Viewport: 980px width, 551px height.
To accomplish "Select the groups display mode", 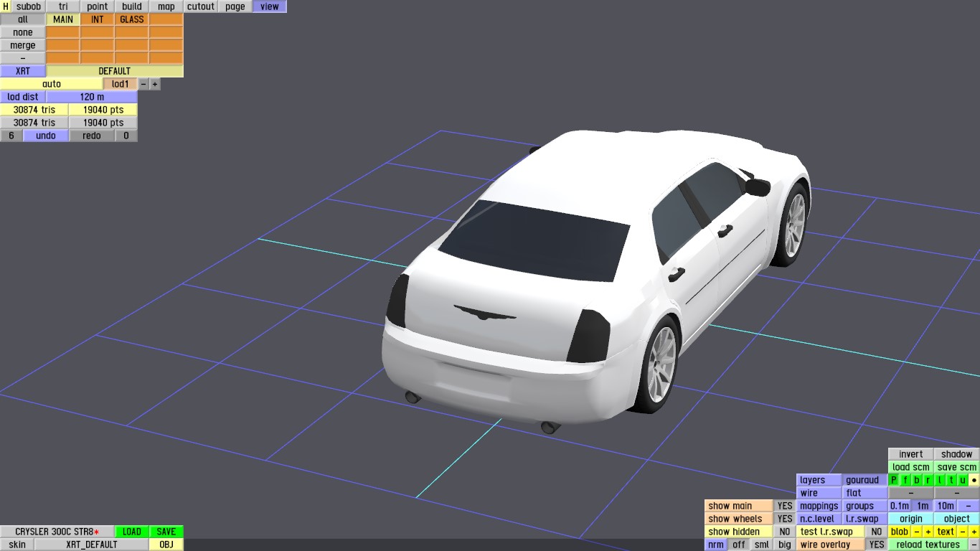I will pyautogui.click(x=865, y=506).
